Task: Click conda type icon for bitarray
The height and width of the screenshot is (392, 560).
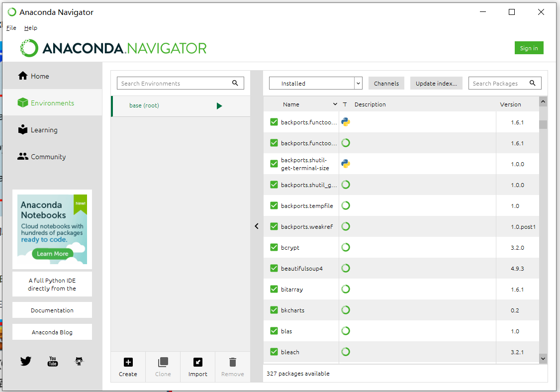Action: click(345, 289)
